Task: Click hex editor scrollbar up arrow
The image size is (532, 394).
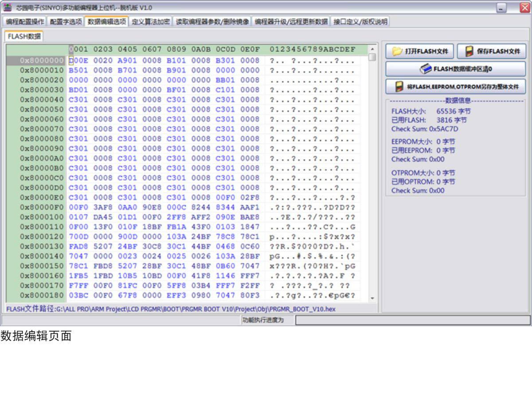Action: [372, 49]
